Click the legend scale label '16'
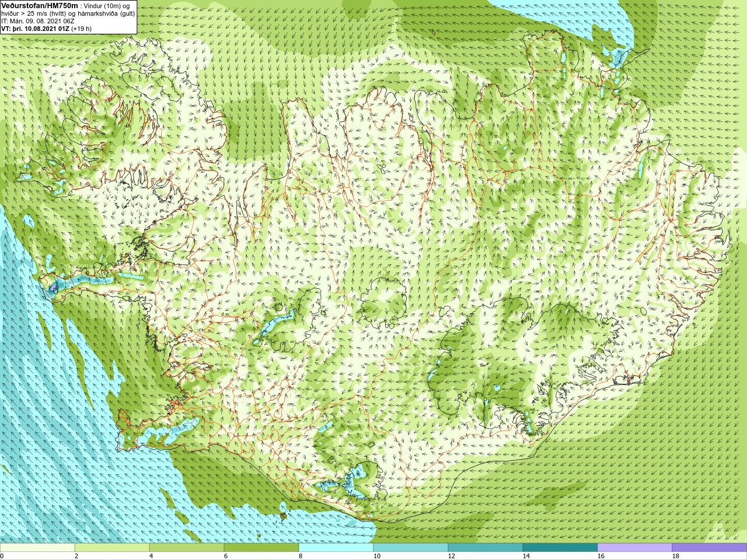Viewport: 747px width, 560px height. (x=601, y=556)
